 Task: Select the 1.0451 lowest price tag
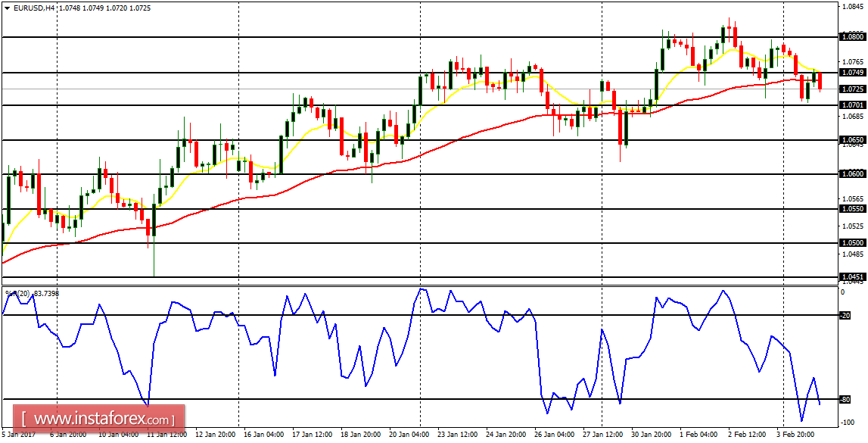click(x=854, y=277)
